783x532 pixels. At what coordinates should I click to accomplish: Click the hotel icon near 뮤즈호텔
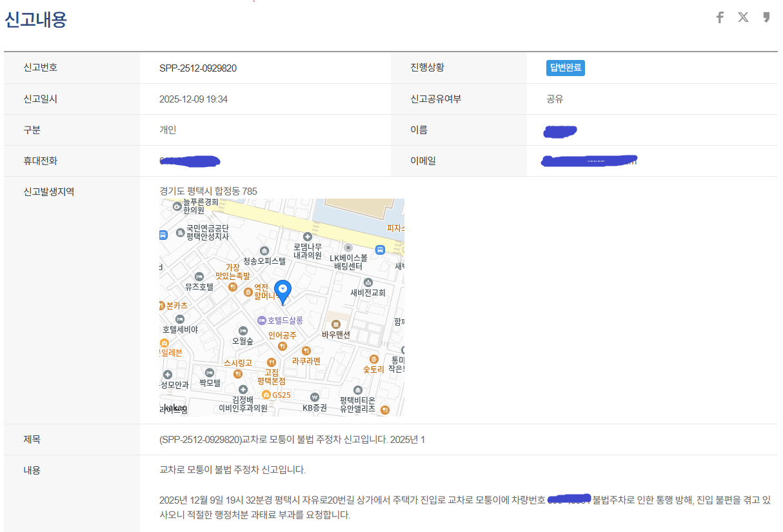[x=199, y=277]
